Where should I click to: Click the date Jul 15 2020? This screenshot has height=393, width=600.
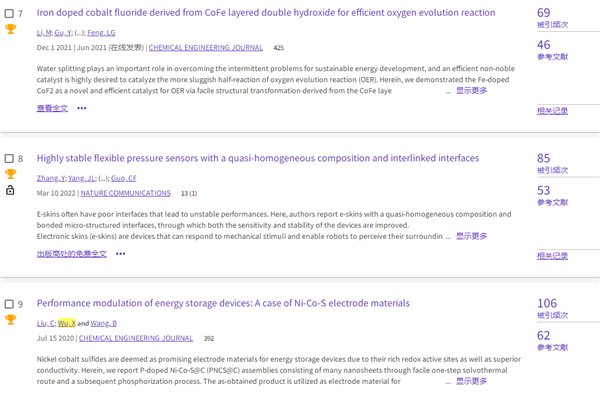[x=55, y=338]
